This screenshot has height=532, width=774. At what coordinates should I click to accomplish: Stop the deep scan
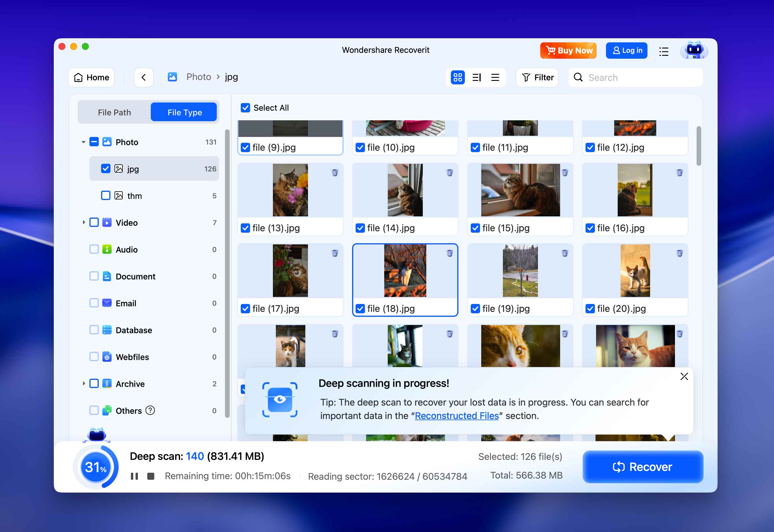coord(150,476)
